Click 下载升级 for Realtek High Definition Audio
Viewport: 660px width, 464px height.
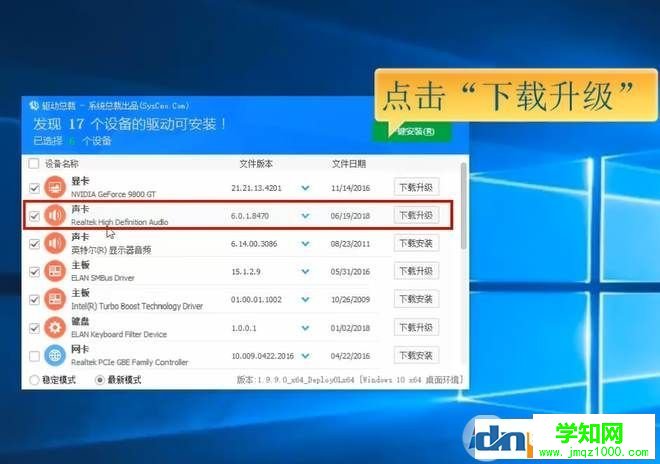point(416,215)
